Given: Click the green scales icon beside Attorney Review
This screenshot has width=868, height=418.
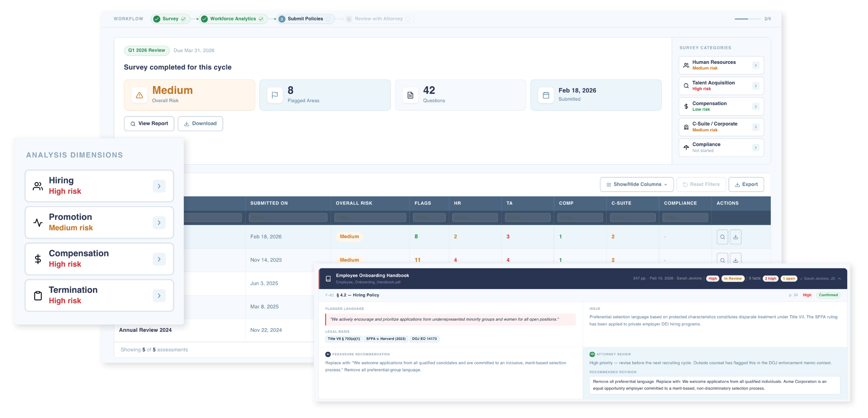Looking at the screenshot, I should (x=592, y=354).
